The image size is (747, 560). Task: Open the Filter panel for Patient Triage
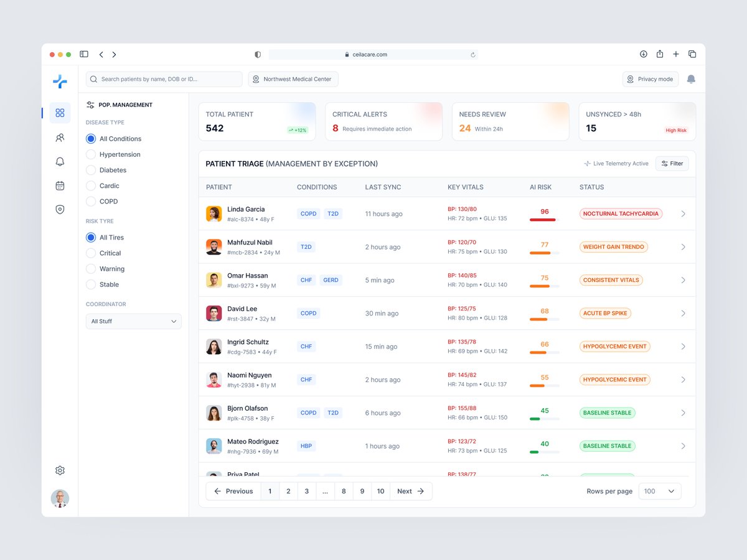(x=672, y=163)
